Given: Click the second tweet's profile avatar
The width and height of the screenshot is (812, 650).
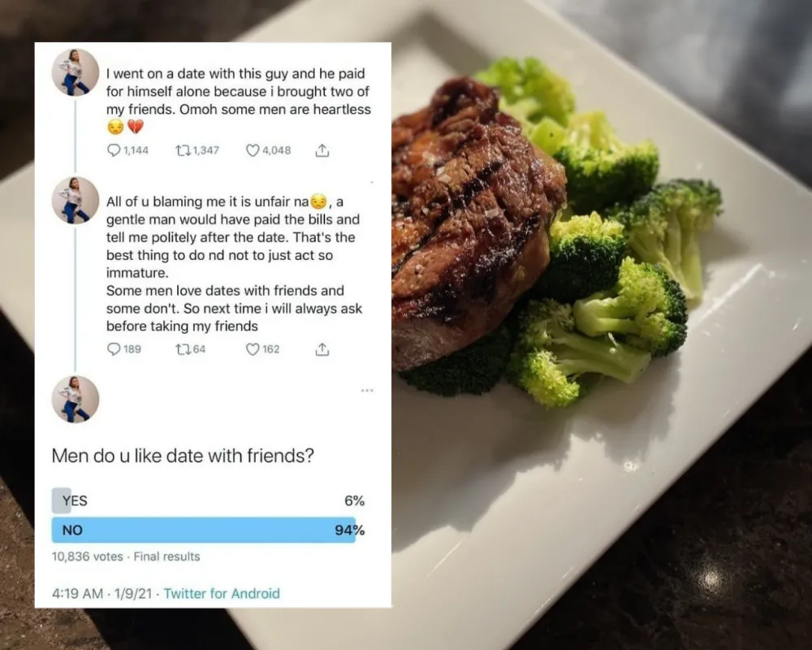Looking at the screenshot, I should 76,200.
